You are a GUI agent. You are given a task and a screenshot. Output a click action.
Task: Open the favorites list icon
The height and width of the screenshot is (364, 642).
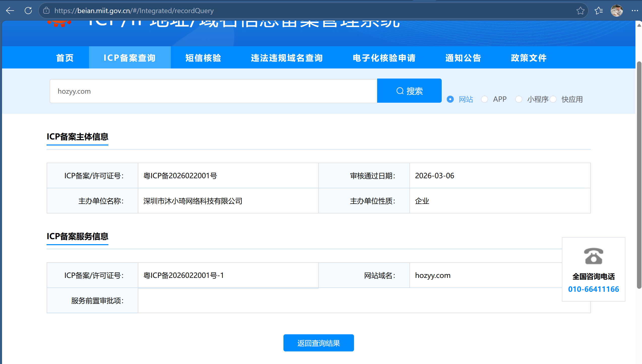[599, 11]
